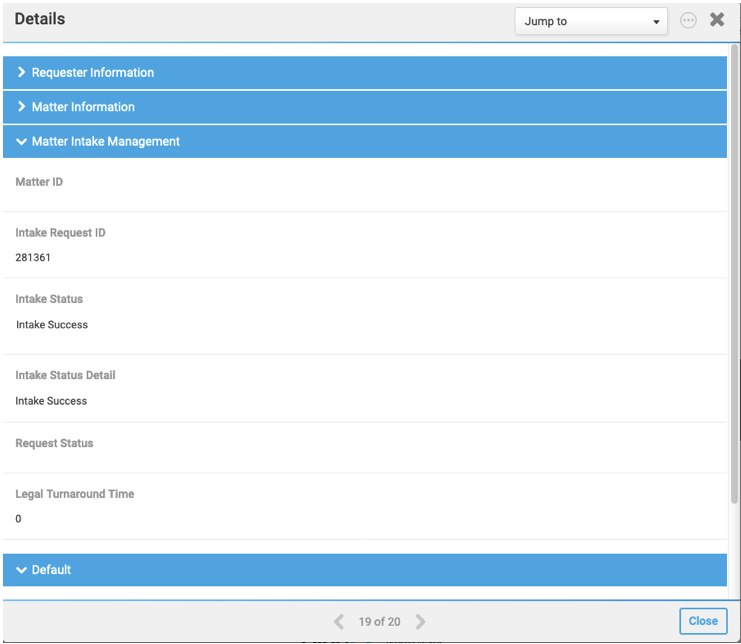
Task: Click the circled ellipsis more-options icon
Action: (688, 21)
